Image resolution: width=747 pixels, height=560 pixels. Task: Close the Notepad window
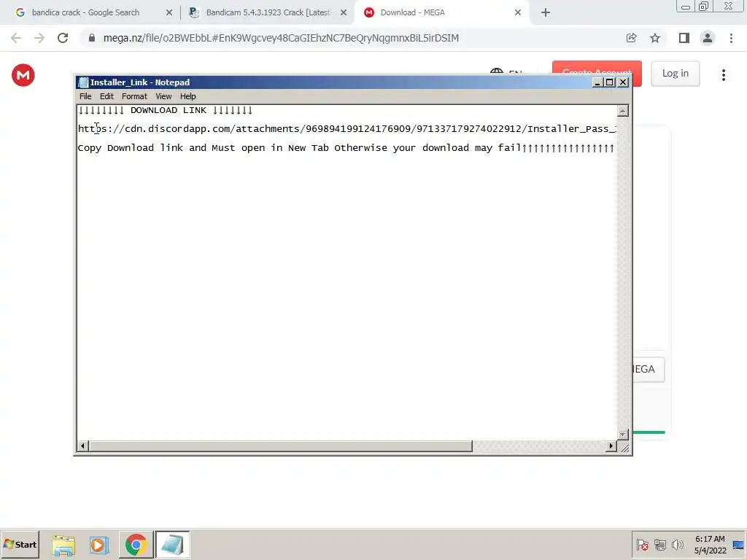[623, 82]
